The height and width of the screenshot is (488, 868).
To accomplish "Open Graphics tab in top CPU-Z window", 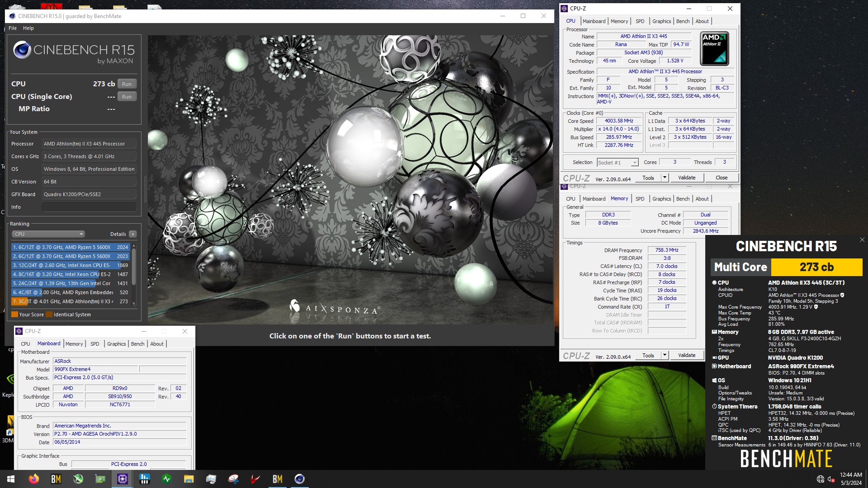I will [661, 21].
